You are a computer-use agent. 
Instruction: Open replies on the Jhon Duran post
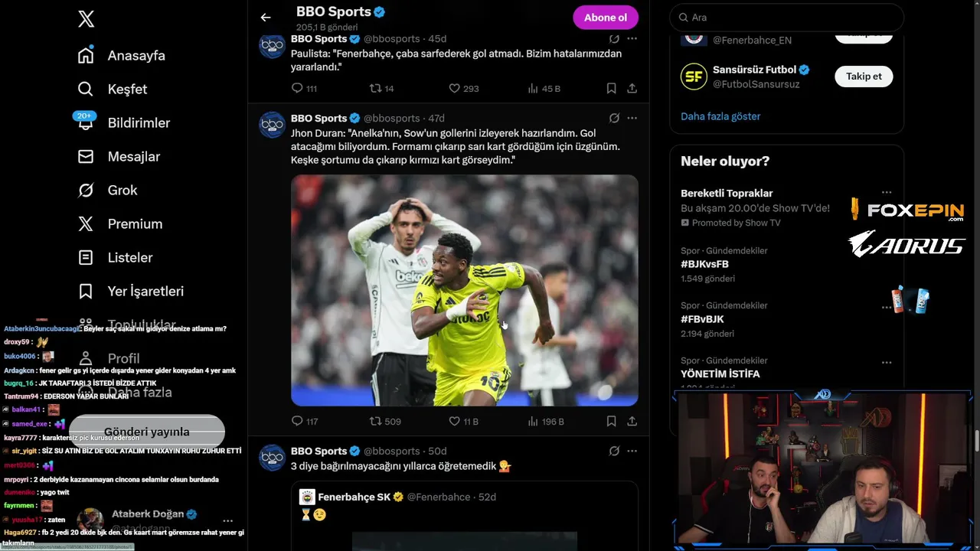(297, 421)
